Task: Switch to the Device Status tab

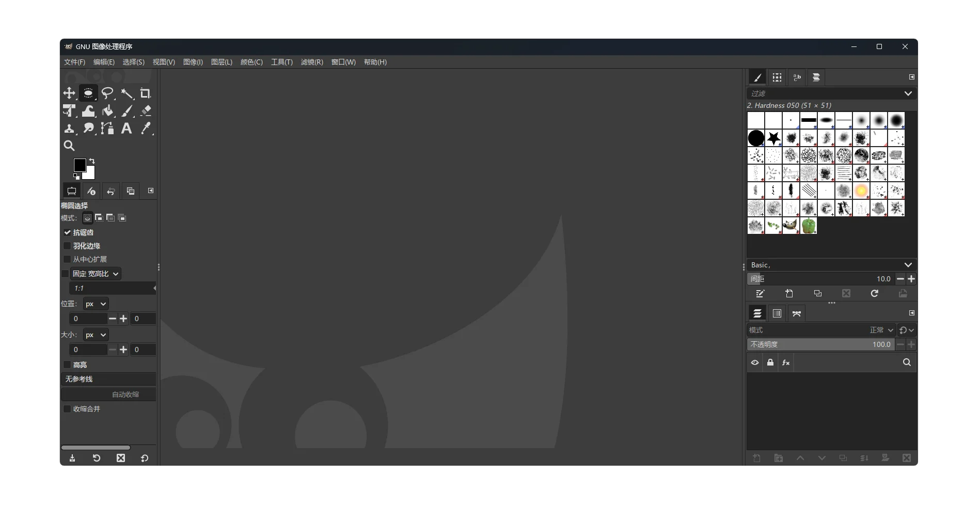Action: click(x=91, y=191)
